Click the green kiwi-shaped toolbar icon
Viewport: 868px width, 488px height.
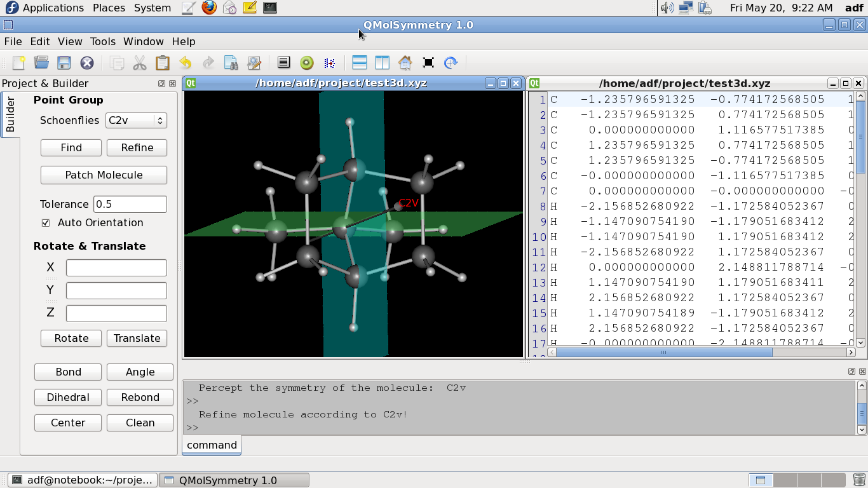pos(307,62)
